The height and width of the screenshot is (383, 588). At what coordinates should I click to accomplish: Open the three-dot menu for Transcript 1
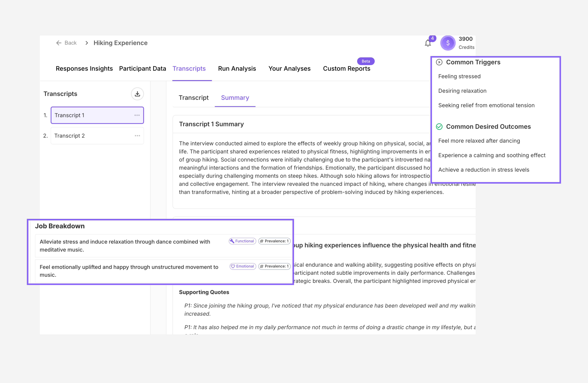(137, 115)
